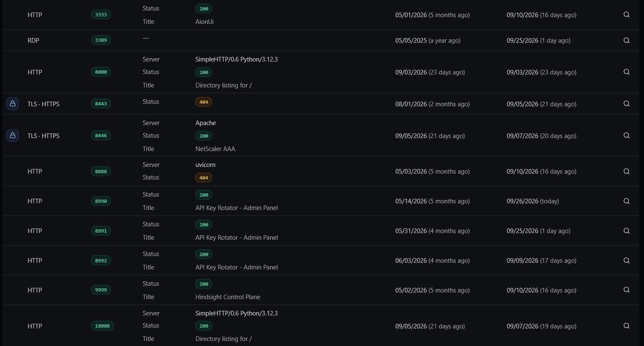Click the TLS lock icon for port 8446
Screen dimensions: 644x346
[x=13, y=136]
